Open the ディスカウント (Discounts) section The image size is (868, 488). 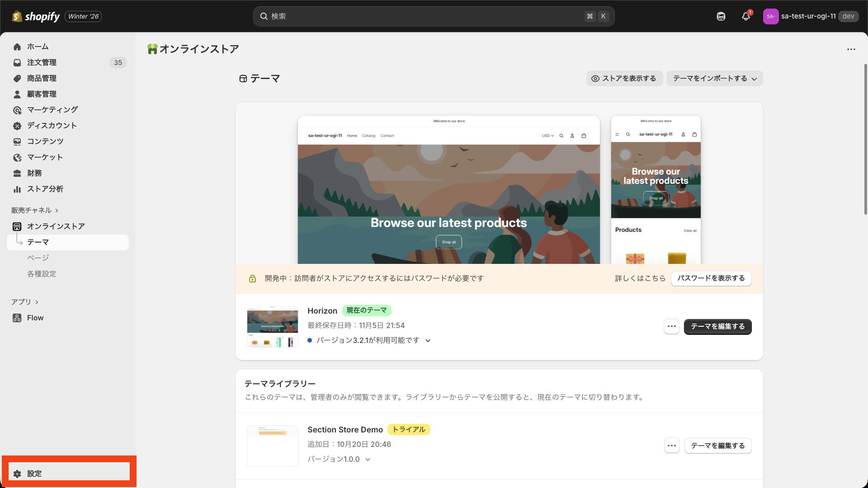52,126
